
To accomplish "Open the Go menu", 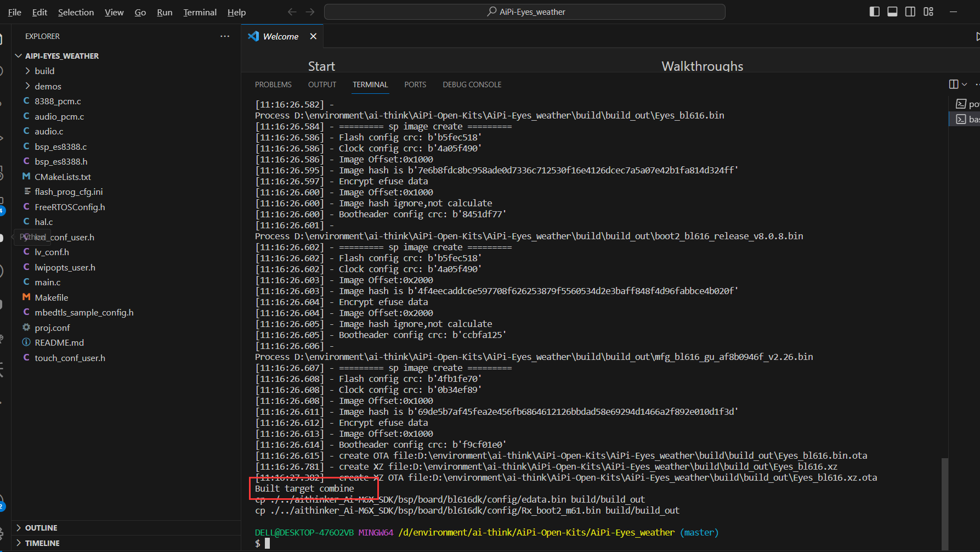I will pos(140,12).
